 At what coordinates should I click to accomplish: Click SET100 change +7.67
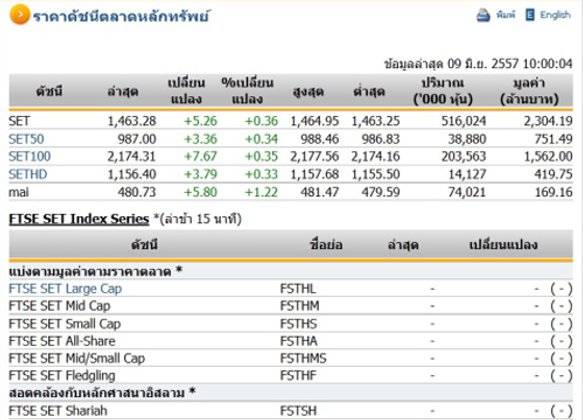click(200, 156)
